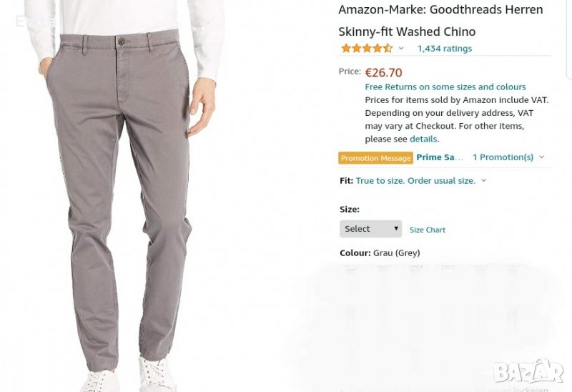Click the star rating icon
The width and height of the screenshot is (572, 392).
coord(366,49)
